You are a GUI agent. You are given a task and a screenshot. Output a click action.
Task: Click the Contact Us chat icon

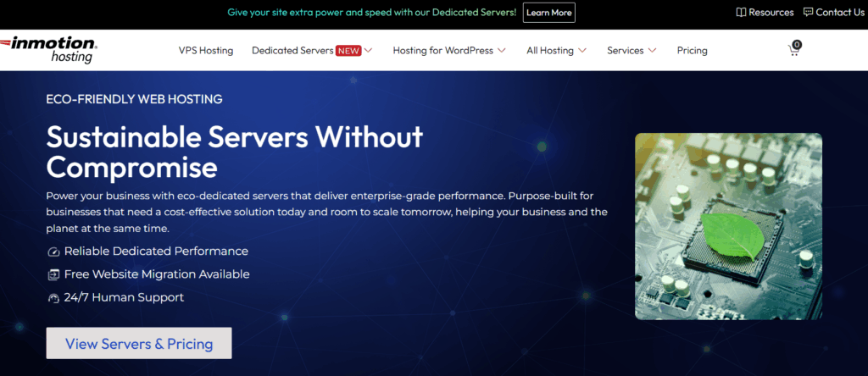coord(808,13)
